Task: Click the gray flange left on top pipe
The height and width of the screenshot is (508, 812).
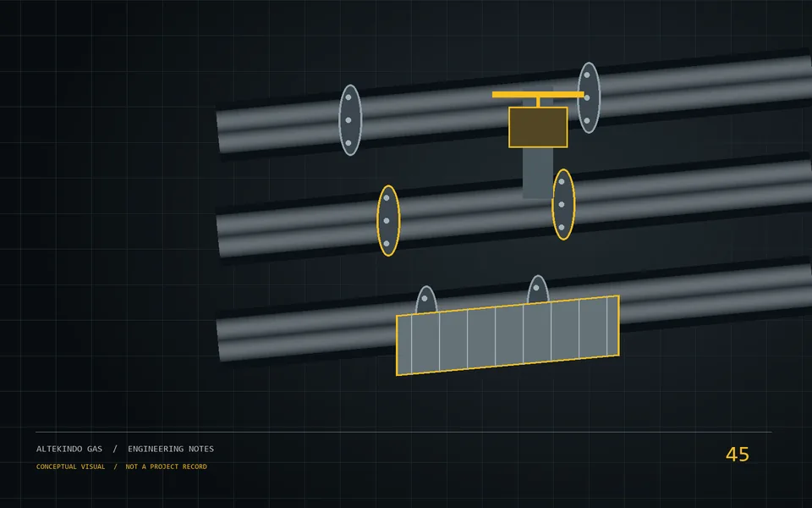Action: (350, 120)
